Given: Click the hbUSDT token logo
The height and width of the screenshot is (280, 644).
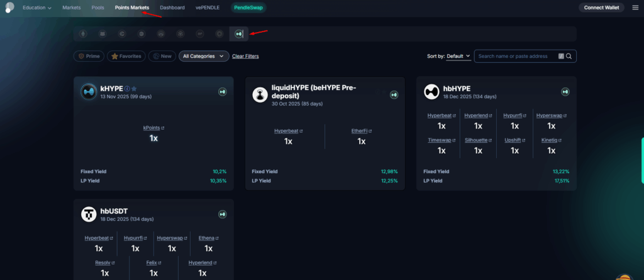Looking at the screenshot, I should coord(88,214).
